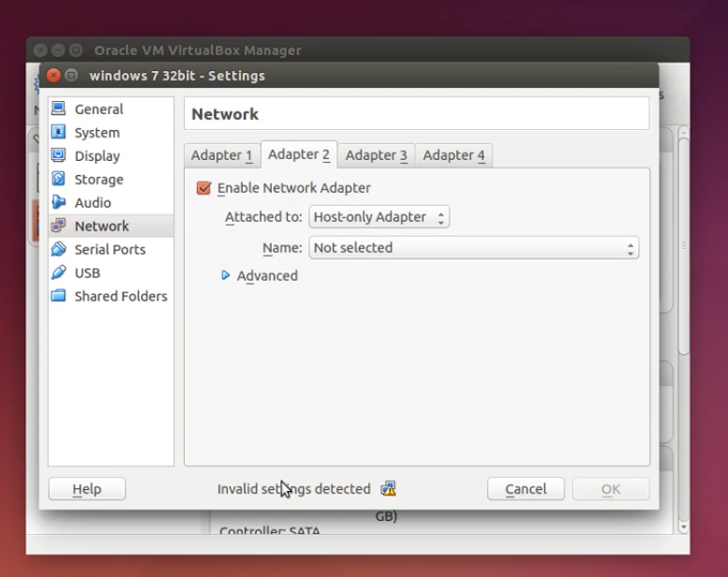Click the Shared Folders folder icon
728x577 pixels.
click(59, 296)
